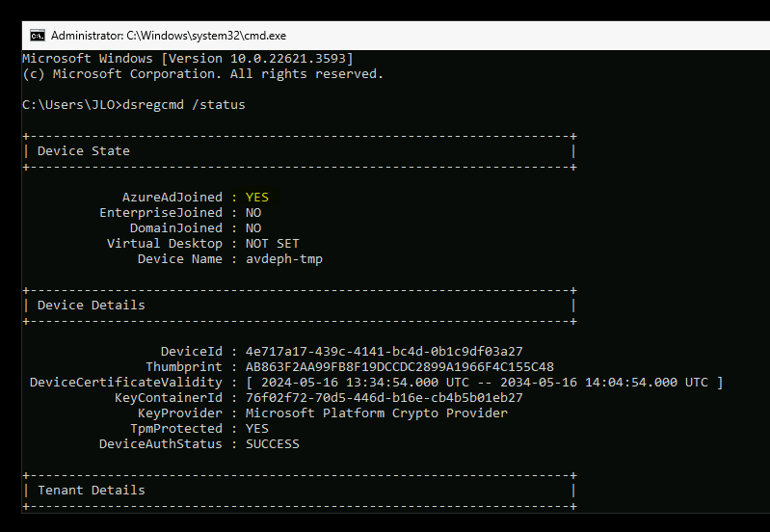This screenshot has height=532, width=770.
Task: Click the C:\Users\JLO prompt path
Action: pyautogui.click(x=68, y=105)
